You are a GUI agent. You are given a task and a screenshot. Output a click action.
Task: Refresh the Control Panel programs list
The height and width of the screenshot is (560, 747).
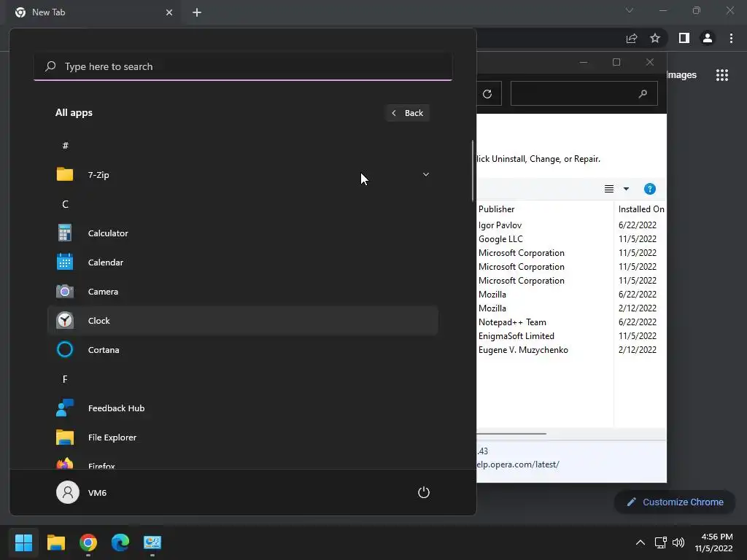pos(487,94)
